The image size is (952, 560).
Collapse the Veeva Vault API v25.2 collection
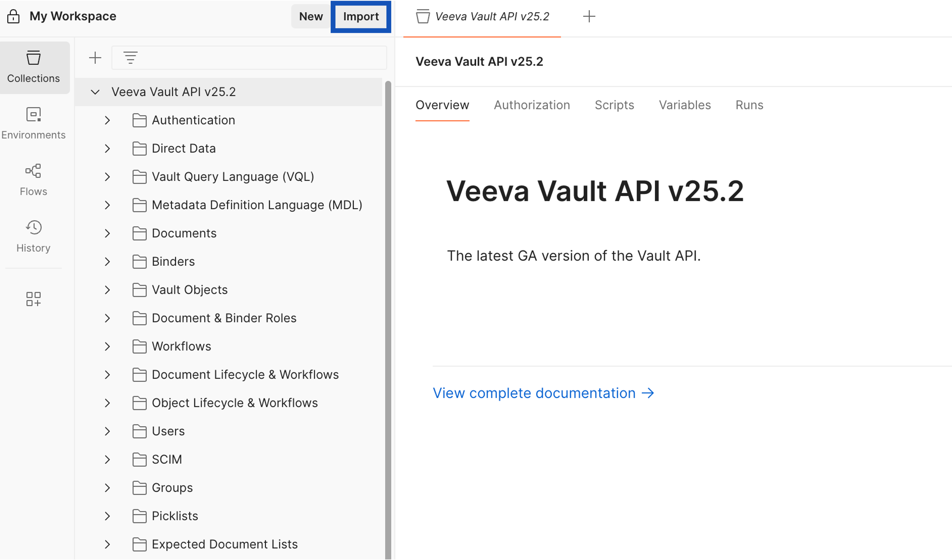[x=95, y=92]
